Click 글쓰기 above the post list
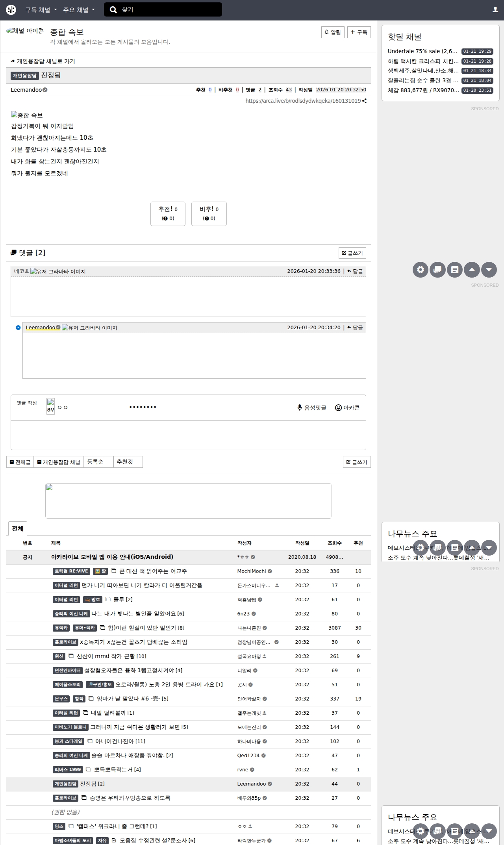This screenshot has width=504, height=845. click(x=357, y=462)
